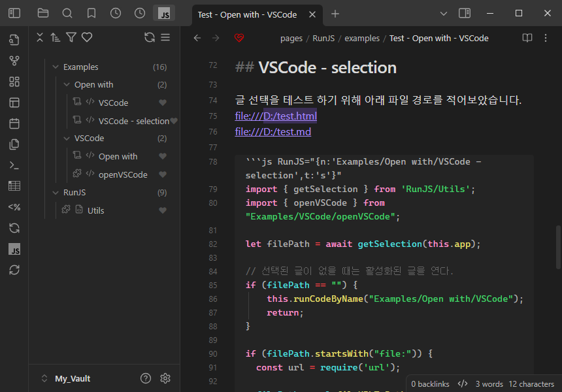This screenshot has width=562, height=392.
Task: Open the command palette terminal icon
Action: [x=14, y=165]
